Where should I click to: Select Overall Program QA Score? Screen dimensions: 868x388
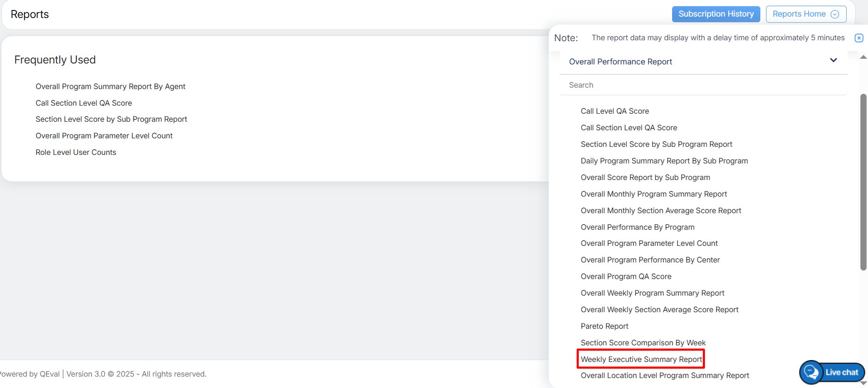626,277
